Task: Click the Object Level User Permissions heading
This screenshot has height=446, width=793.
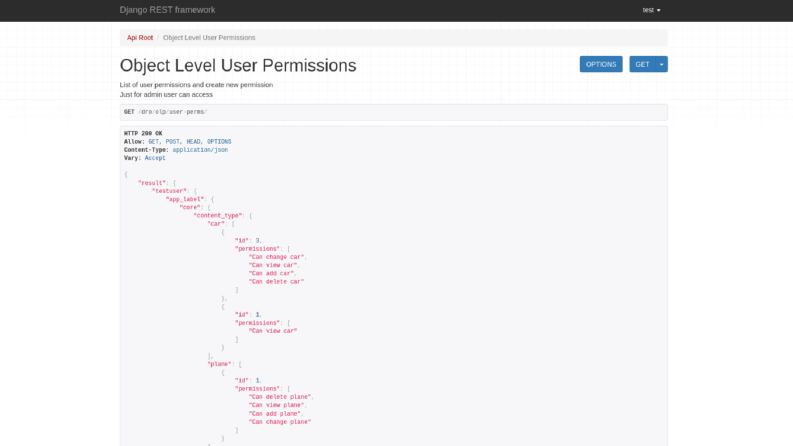Action: point(238,65)
